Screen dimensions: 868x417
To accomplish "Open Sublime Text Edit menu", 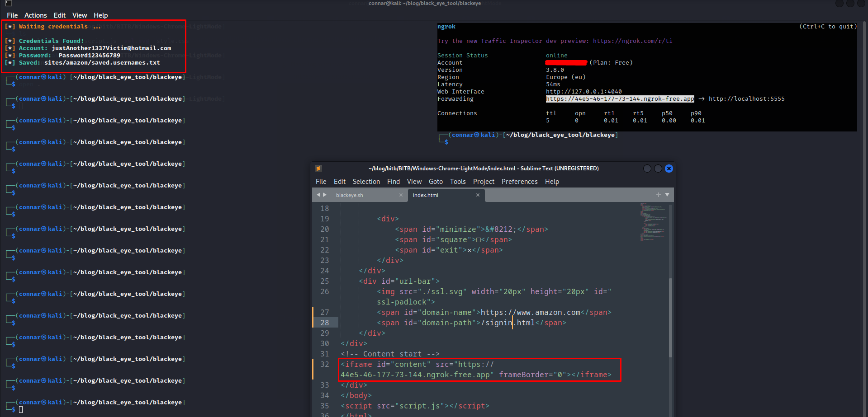I will pos(340,182).
